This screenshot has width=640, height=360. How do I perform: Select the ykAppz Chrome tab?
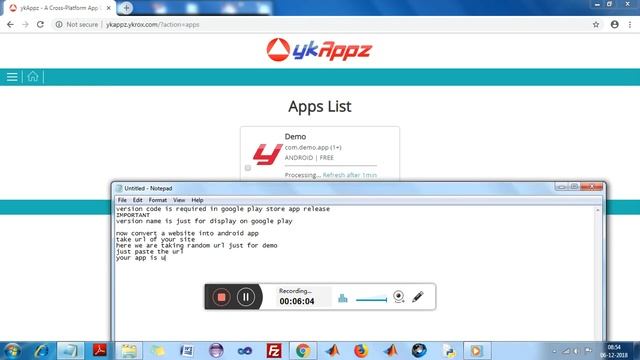(x=60, y=8)
